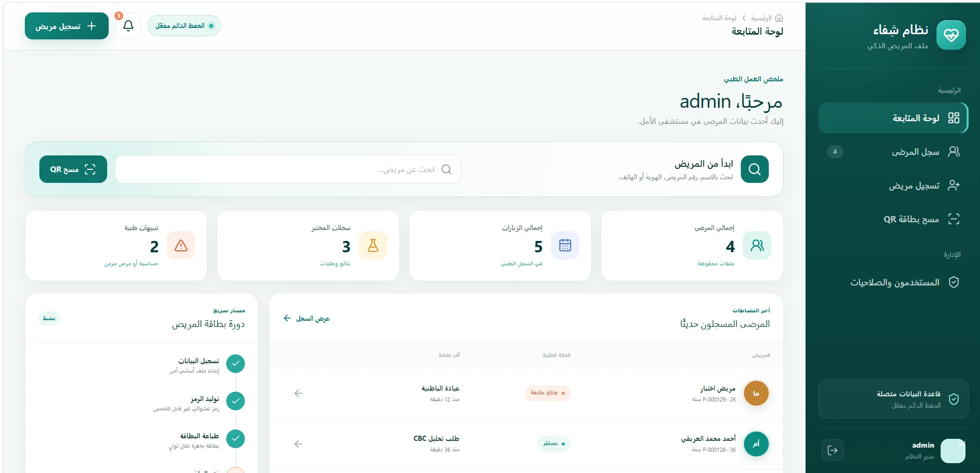Click the 'إجمالي الزيارات' calendar icon
The image size is (980, 473).
(x=565, y=246)
